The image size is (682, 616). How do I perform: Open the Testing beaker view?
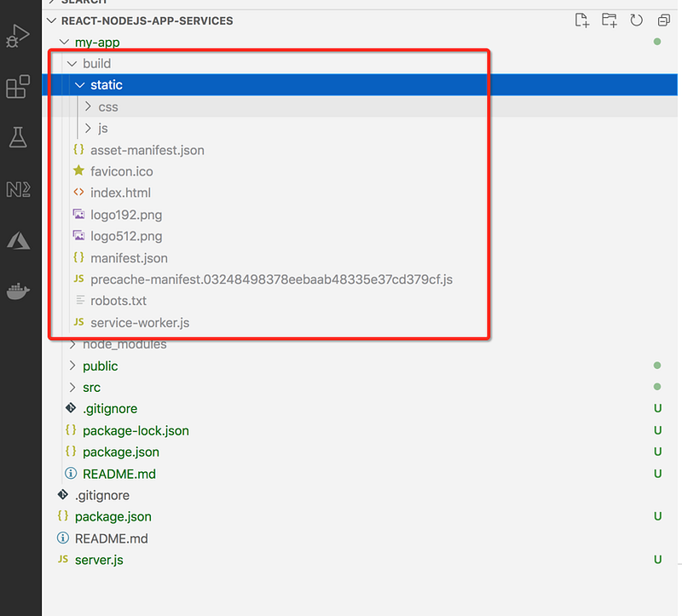tap(18, 137)
